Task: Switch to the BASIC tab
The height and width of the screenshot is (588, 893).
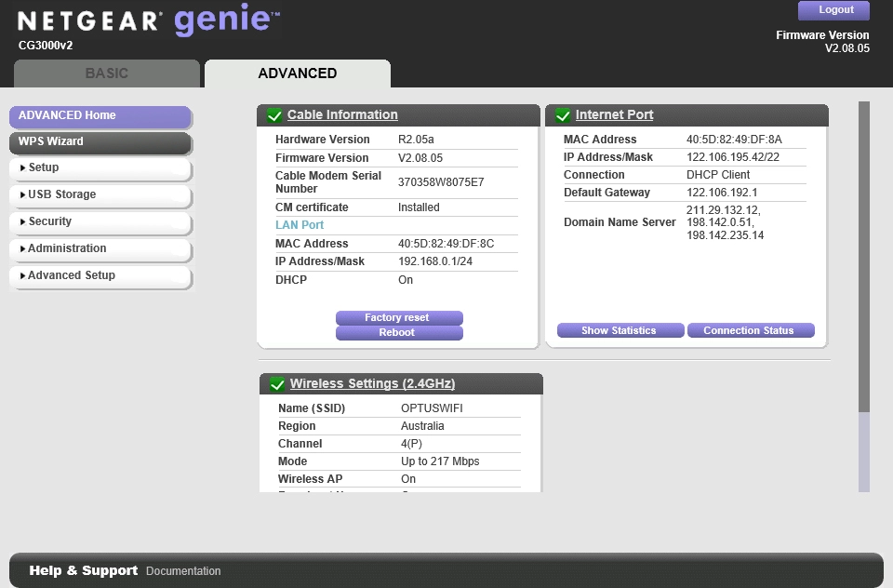Action: 107,73
